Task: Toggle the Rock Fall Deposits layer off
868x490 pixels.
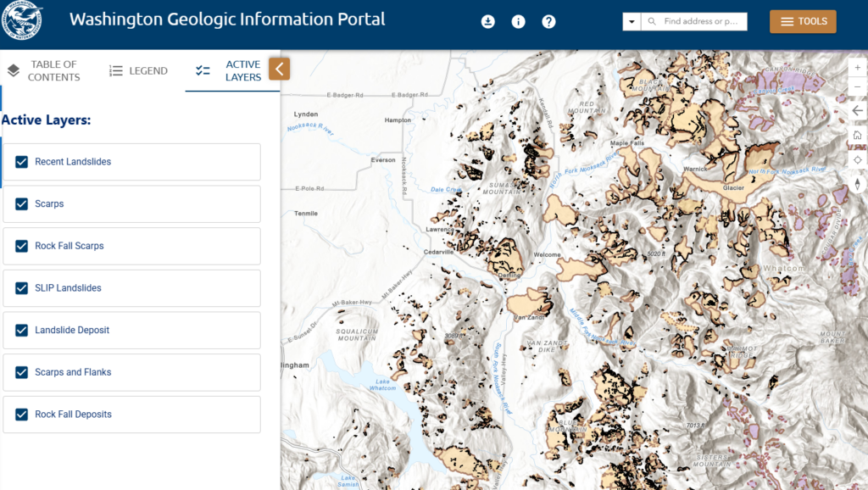Action: (21, 415)
